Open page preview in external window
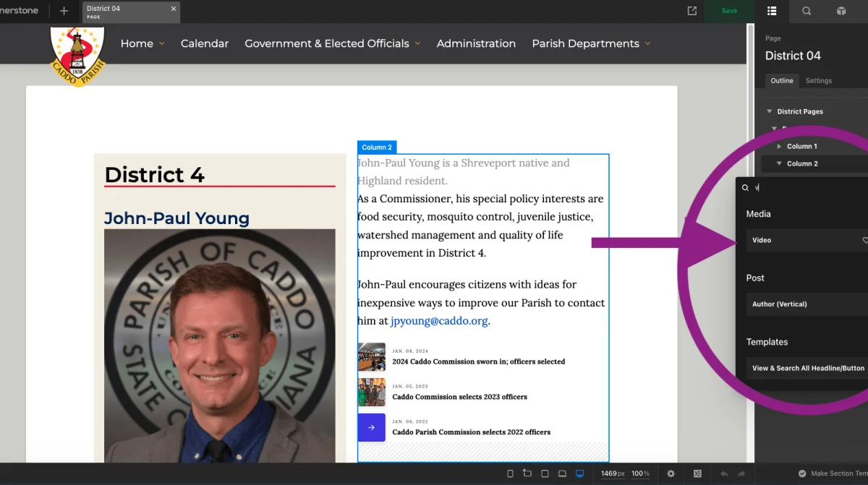 tap(692, 11)
